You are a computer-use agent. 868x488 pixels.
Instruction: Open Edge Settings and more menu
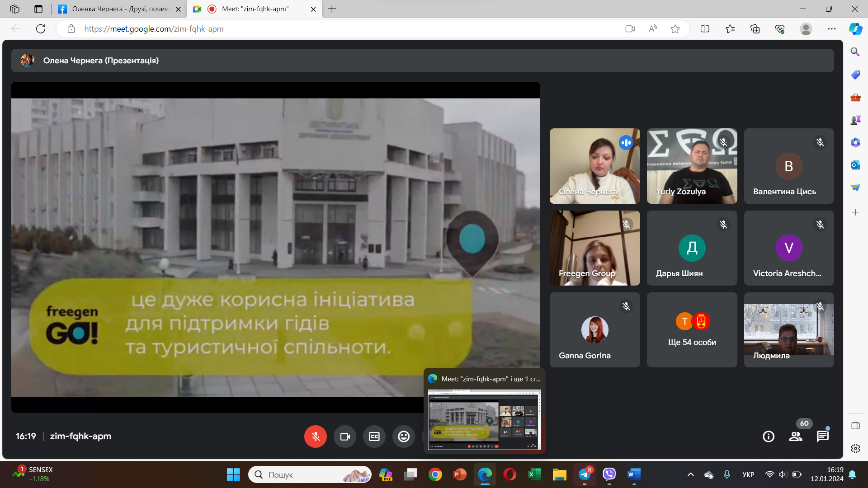point(832,29)
